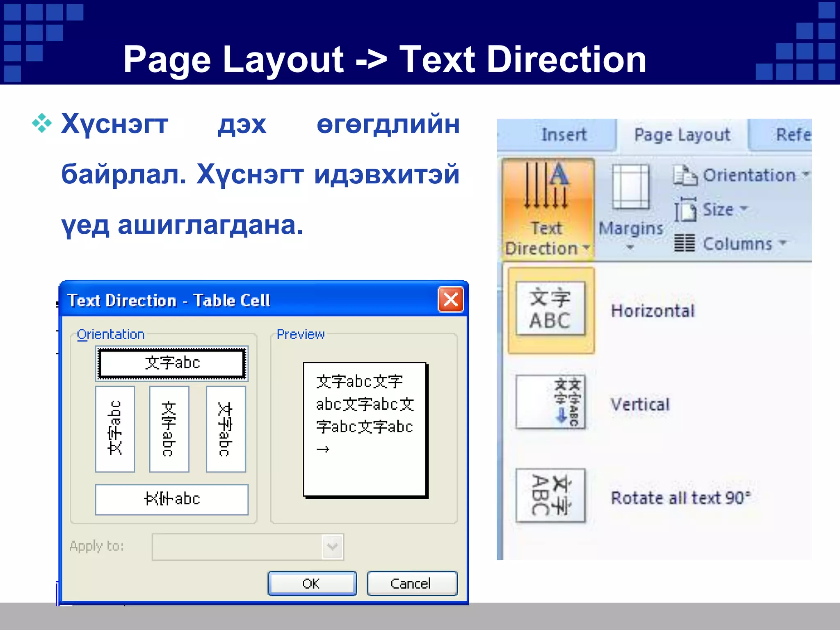Expand the Columns dropdown arrow
Image resolution: width=840 pixels, height=630 pixels.
coord(783,242)
